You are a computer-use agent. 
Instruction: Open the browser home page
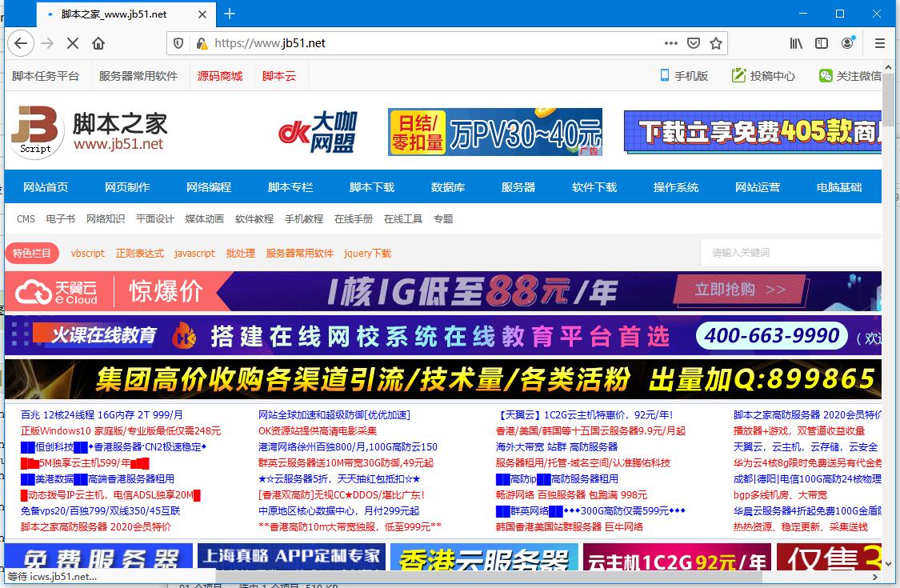[x=98, y=43]
